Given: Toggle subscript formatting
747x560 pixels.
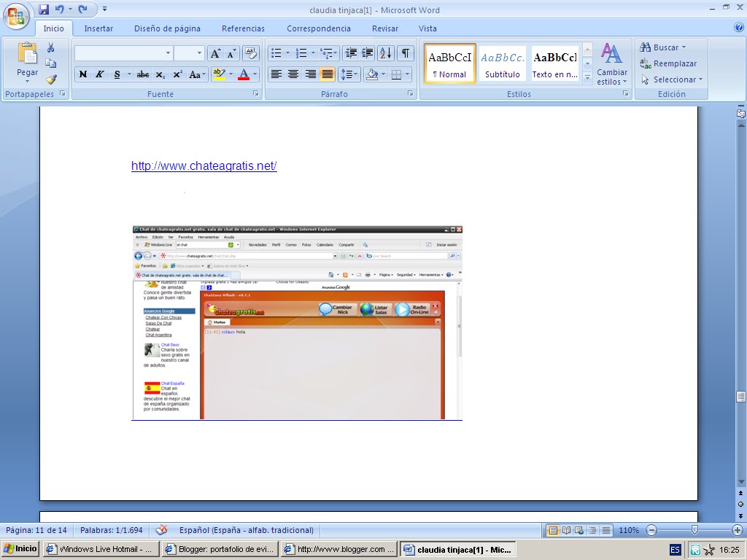Looking at the screenshot, I should (160, 74).
